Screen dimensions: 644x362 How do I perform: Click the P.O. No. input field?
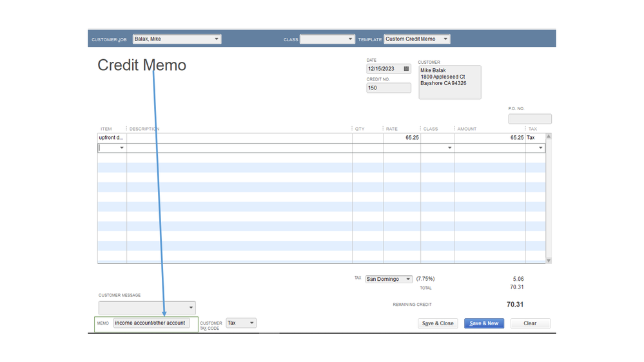530,119
